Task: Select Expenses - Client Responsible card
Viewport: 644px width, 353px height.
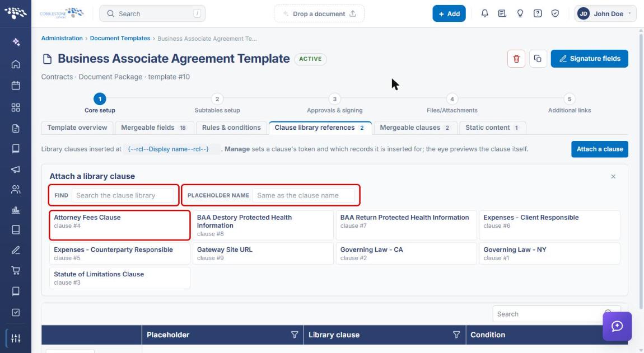Action: pyautogui.click(x=549, y=225)
